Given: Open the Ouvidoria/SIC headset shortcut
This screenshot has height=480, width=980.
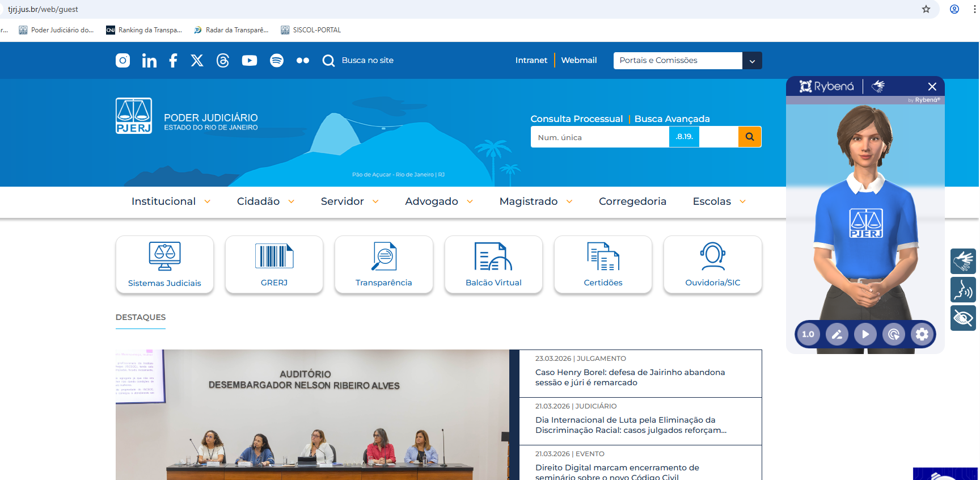Looking at the screenshot, I should click(712, 264).
